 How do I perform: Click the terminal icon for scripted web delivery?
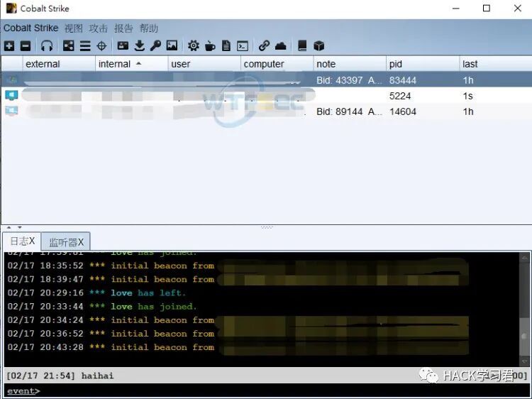(x=243, y=45)
